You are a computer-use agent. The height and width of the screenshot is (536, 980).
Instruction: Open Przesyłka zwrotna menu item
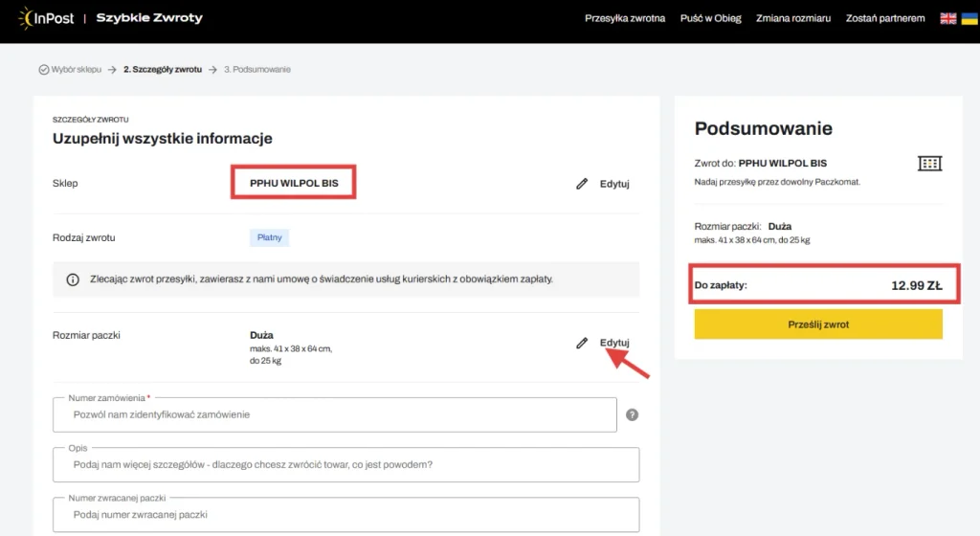pos(625,18)
